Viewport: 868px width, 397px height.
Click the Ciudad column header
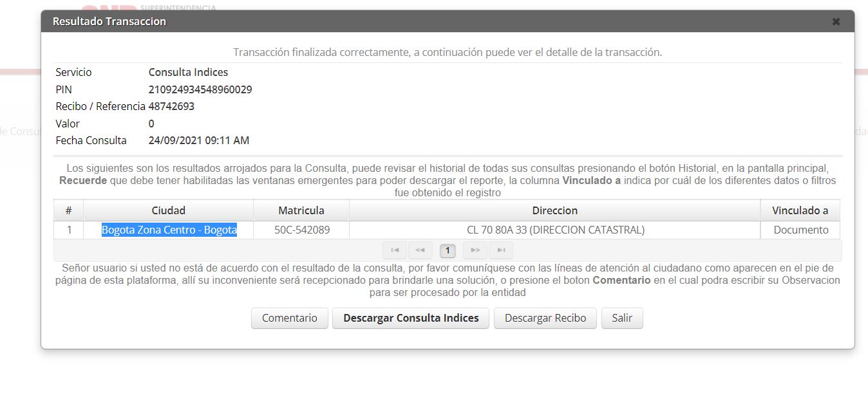[168, 210]
